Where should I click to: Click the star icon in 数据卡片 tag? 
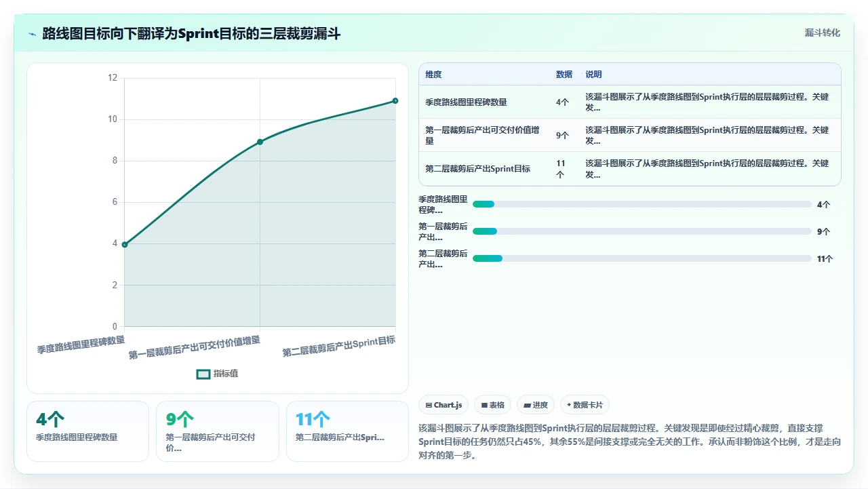(x=569, y=405)
